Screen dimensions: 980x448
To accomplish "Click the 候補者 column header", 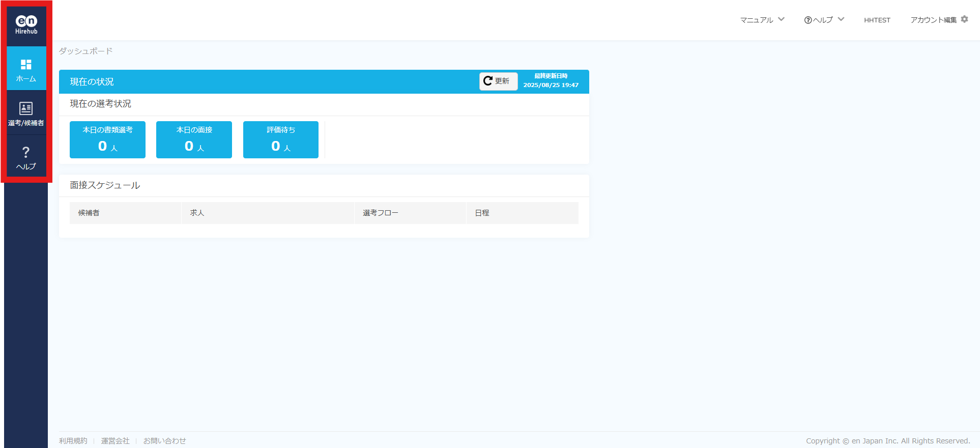I will point(89,213).
